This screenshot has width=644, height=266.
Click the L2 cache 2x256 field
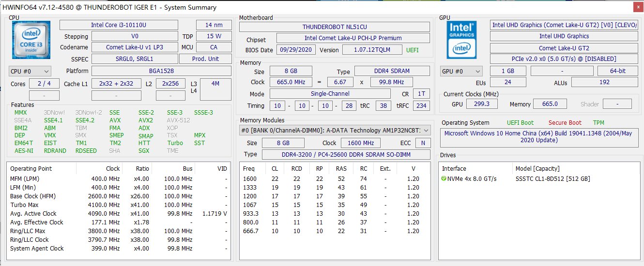click(x=170, y=84)
